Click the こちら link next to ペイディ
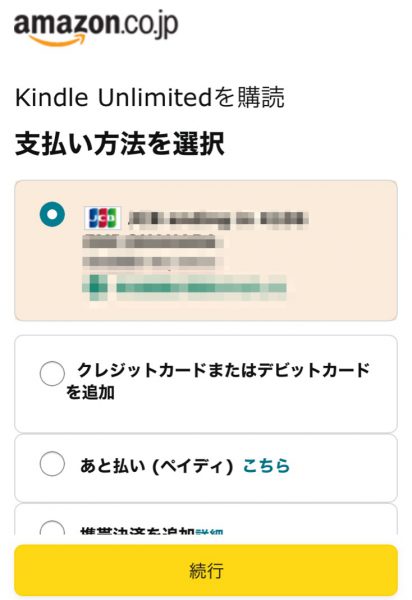 click(x=266, y=465)
